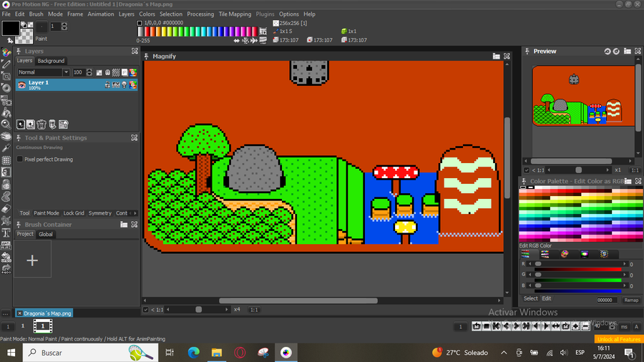Toggle the Preview zoom lock checkbox
Viewport: 644px width, 362px height.
tap(527, 170)
